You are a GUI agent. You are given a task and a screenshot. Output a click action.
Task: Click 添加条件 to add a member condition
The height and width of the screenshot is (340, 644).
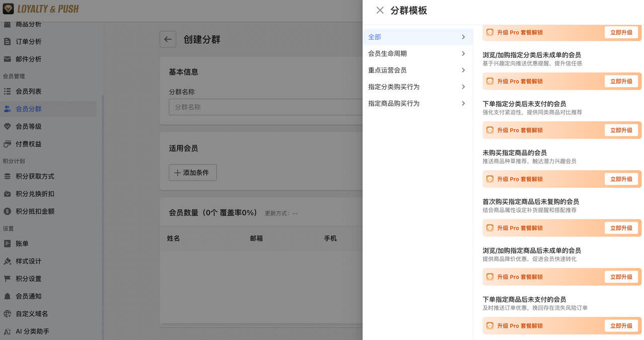[192, 172]
